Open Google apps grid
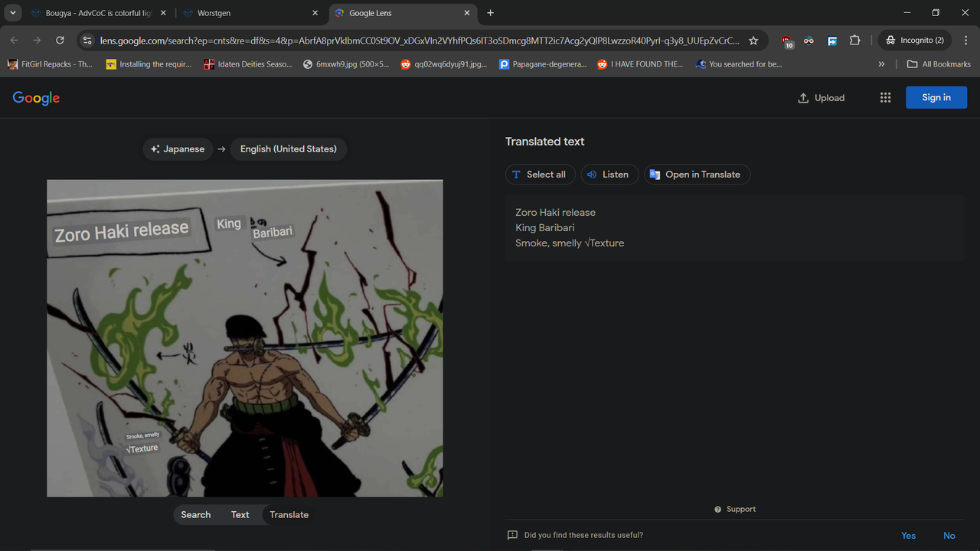The height and width of the screenshot is (551, 980). pyautogui.click(x=885, y=98)
